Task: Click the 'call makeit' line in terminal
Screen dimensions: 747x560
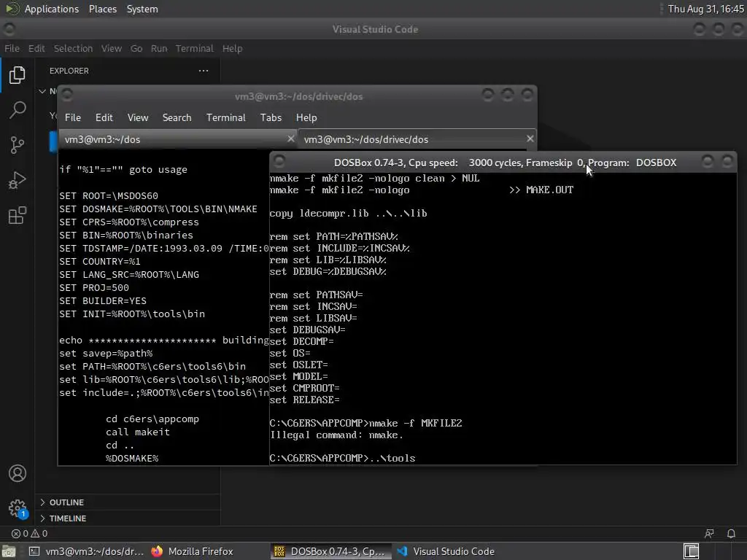Action: pos(138,432)
